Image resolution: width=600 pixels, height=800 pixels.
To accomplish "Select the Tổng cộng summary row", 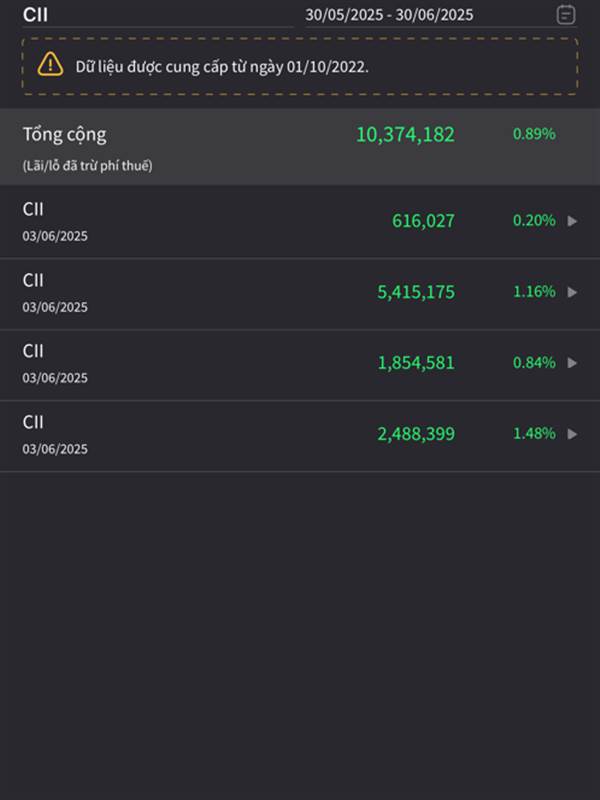I will pyautogui.click(x=300, y=146).
